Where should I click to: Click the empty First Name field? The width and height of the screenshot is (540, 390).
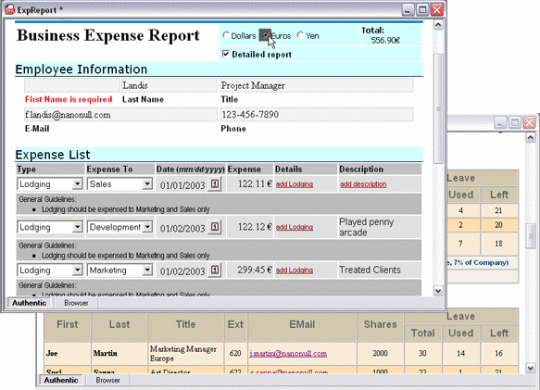pyautogui.click(x=72, y=85)
